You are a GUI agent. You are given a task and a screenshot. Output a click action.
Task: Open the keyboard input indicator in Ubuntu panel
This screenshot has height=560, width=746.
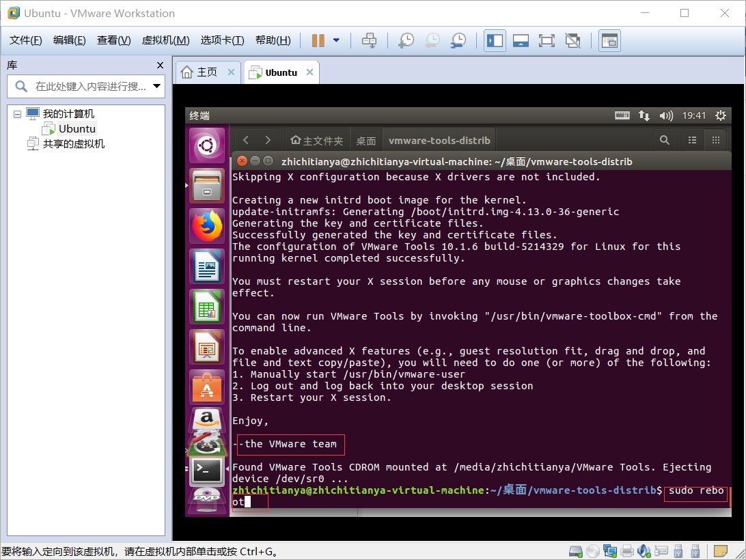[x=622, y=115]
